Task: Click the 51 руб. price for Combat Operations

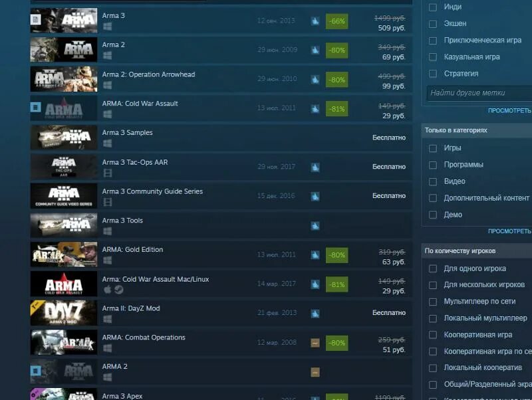Action: 394,350
